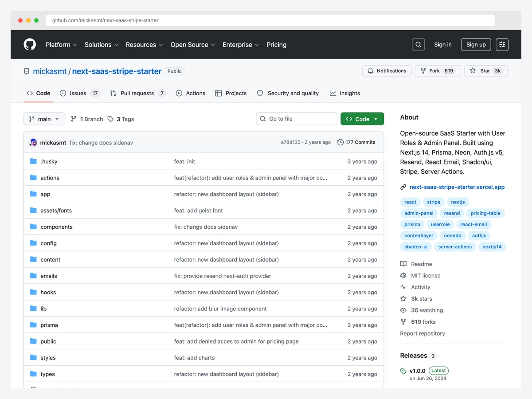Expand the Resources menu
This screenshot has width=532, height=399.
pos(145,45)
